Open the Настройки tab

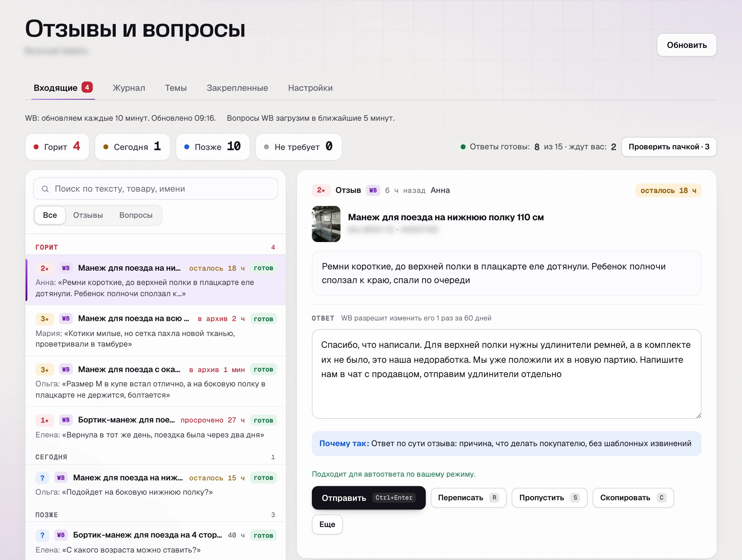(310, 88)
